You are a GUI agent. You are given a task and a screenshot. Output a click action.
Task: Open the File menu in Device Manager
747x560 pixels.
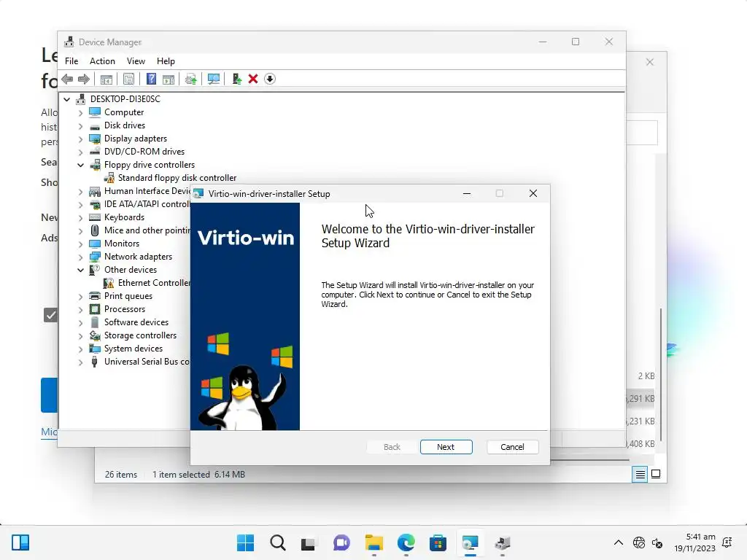71,61
